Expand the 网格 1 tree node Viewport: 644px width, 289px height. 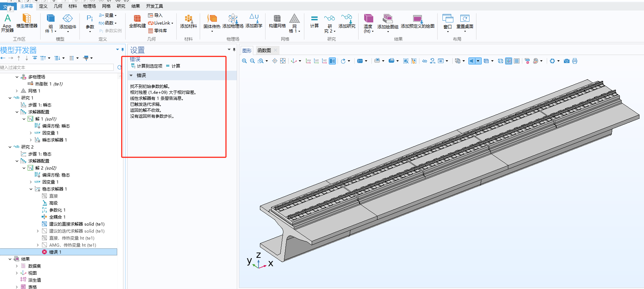point(17,91)
